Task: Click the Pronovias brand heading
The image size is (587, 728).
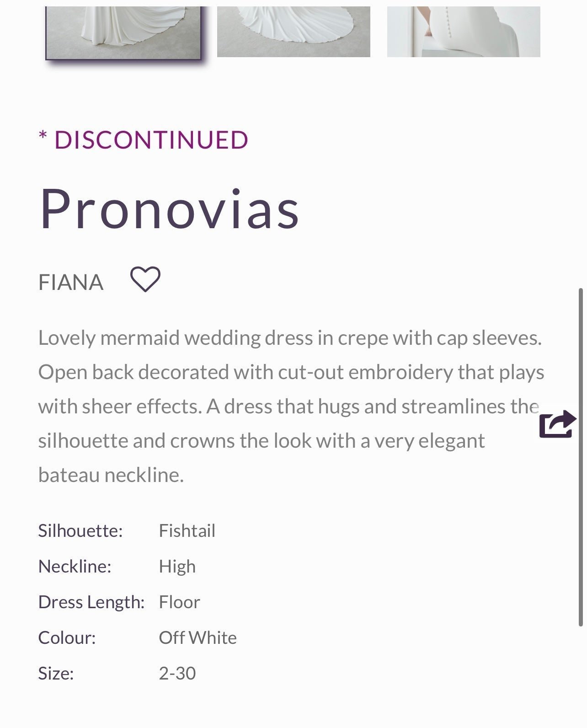Action: coord(169,208)
